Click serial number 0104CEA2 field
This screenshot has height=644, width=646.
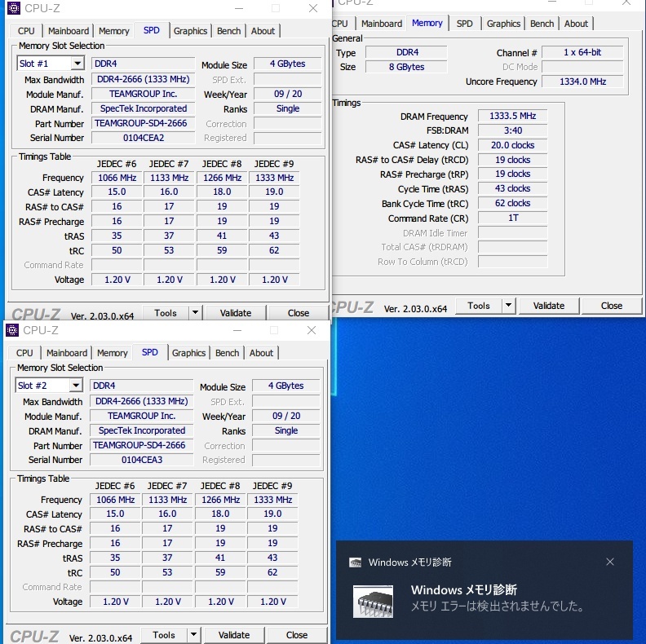pyautogui.click(x=143, y=138)
